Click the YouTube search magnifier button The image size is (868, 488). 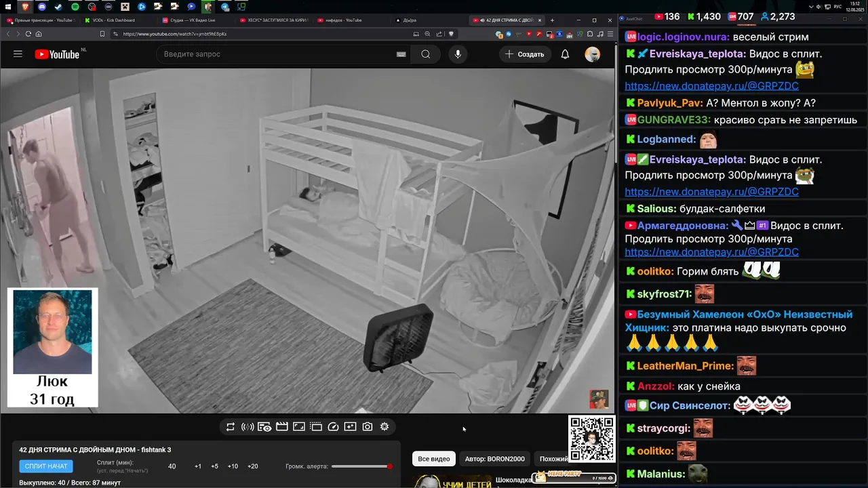click(x=425, y=54)
